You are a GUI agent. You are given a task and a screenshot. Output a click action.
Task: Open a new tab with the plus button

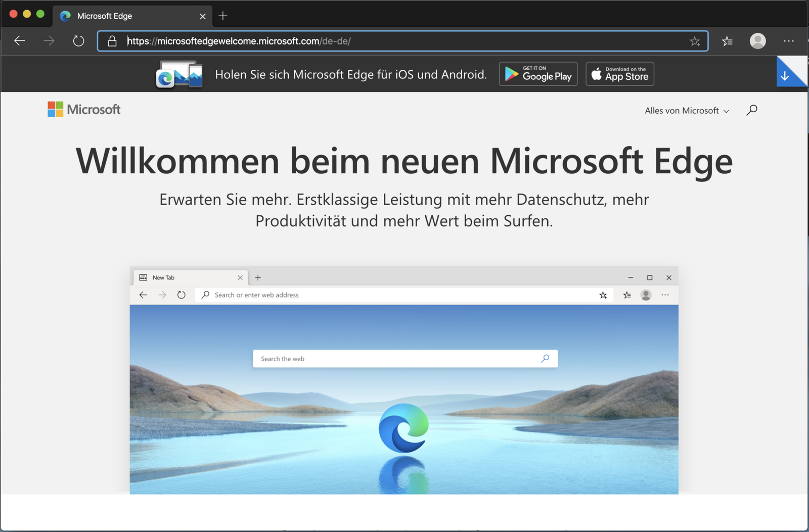pyautogui.click(x=223, y=16)
